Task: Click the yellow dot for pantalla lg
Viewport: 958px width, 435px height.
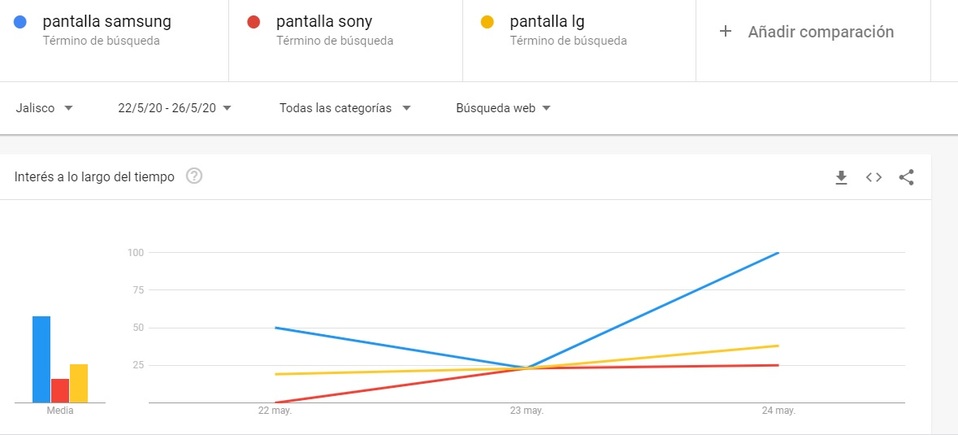Action: coord(487,22)
